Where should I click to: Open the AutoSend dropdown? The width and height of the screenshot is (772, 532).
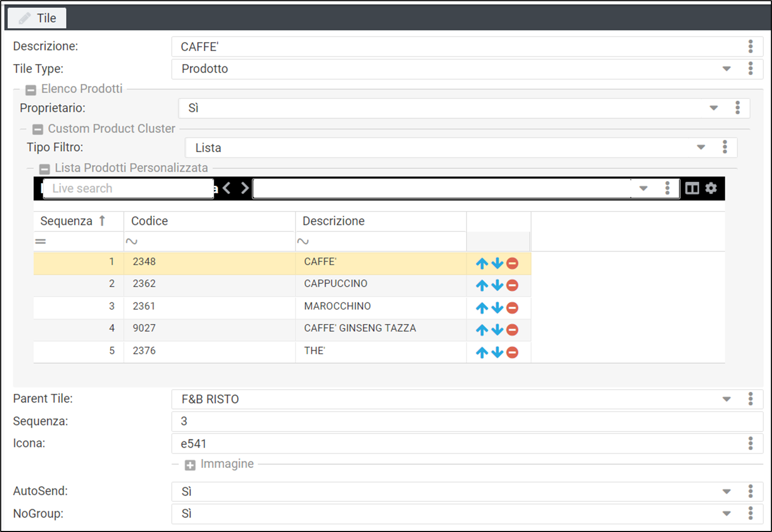click(726, 491)
